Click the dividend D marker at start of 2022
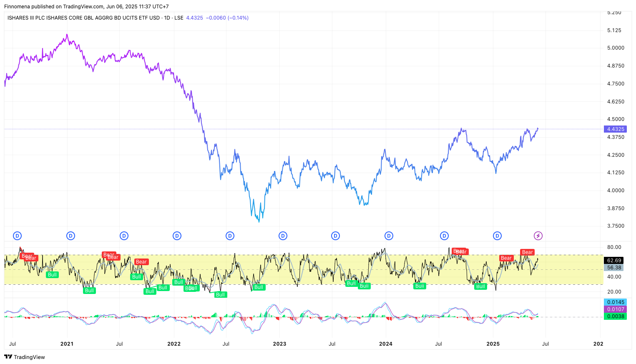636x364 pixels. click(x=177, y=236)
